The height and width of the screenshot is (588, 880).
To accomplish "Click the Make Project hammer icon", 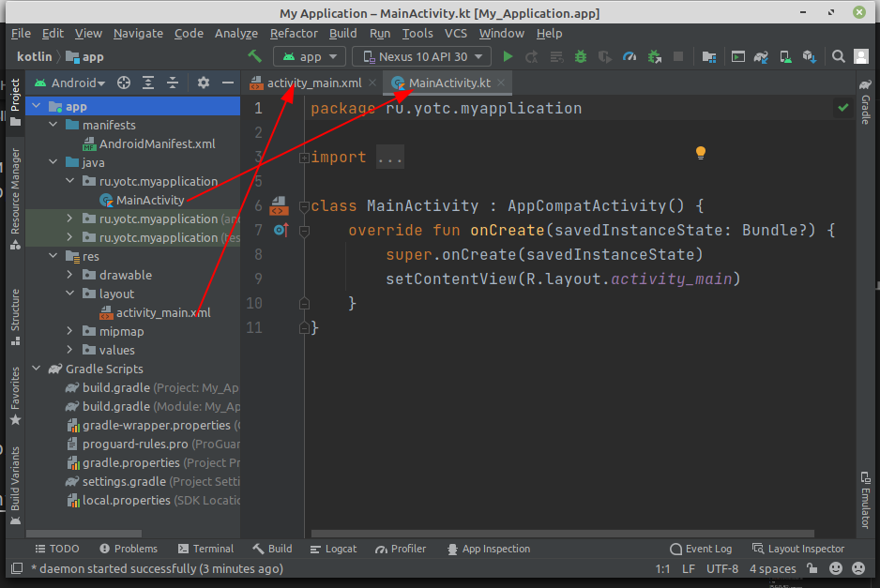I will (254, 56).
